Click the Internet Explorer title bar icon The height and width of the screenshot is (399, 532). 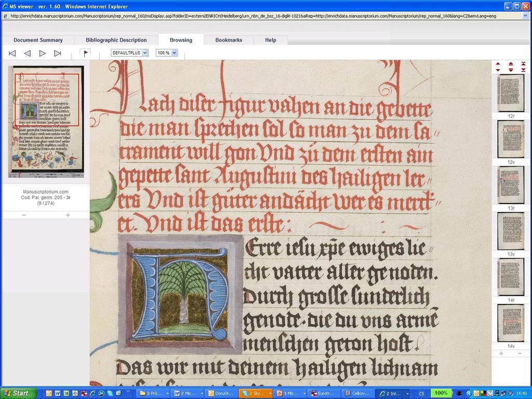5,6
